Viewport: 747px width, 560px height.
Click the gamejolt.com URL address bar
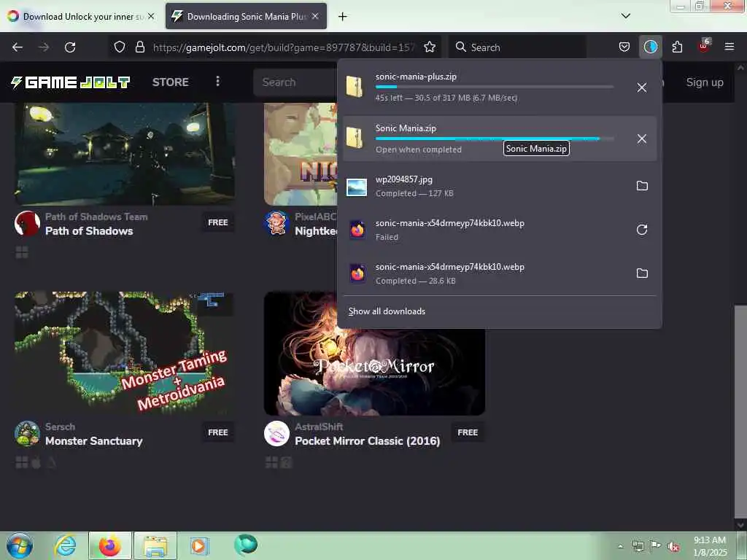pyautogui.click(x=285, y=47)
